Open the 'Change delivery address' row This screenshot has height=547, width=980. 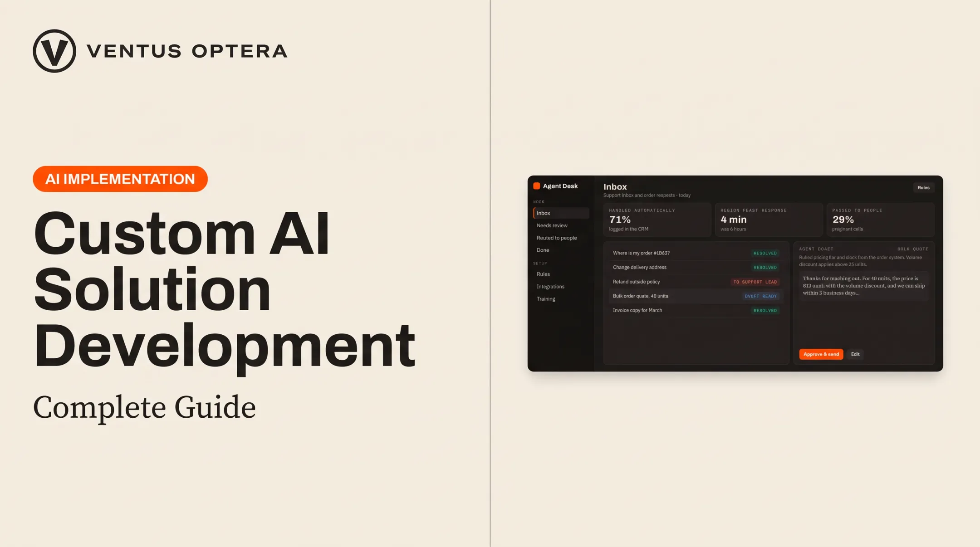click(696, 267)
